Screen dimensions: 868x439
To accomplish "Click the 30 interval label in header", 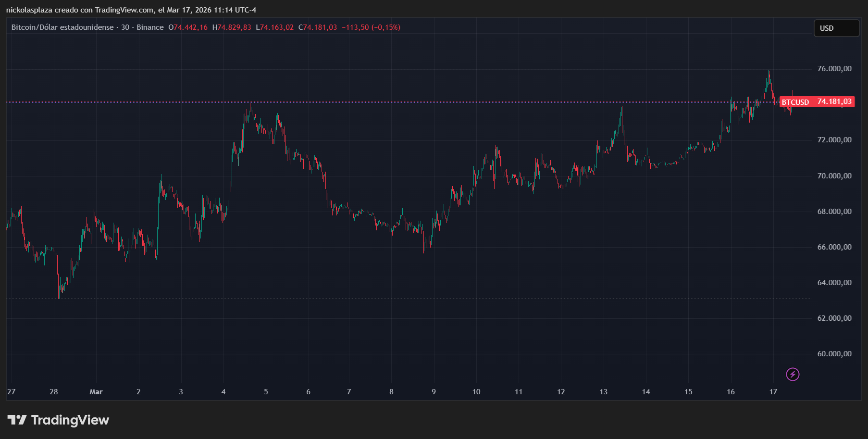I will point(125,27).
